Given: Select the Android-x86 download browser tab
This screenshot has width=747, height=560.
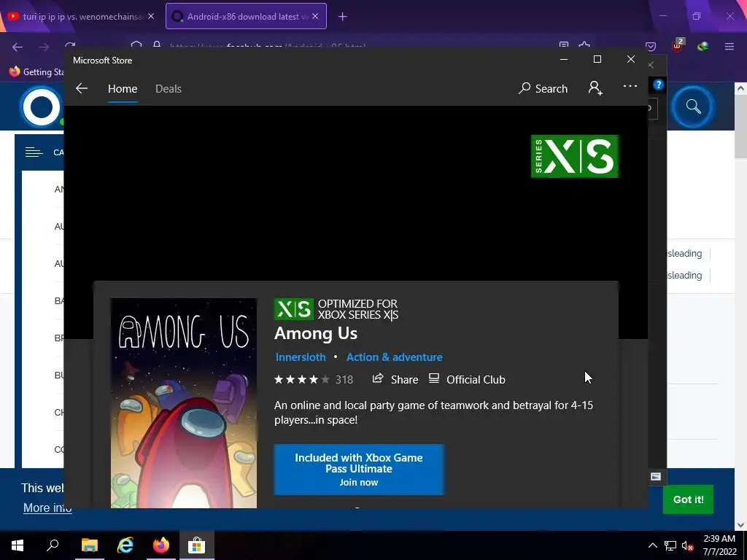Looking at the screenshot, I should coord(246,16).
